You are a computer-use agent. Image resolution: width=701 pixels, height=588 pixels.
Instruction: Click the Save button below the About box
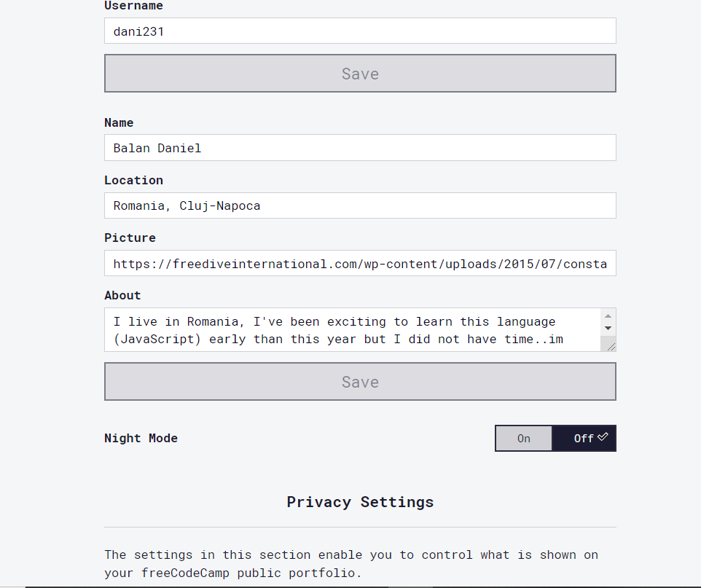pyautogui.click(x=360, y=381)
